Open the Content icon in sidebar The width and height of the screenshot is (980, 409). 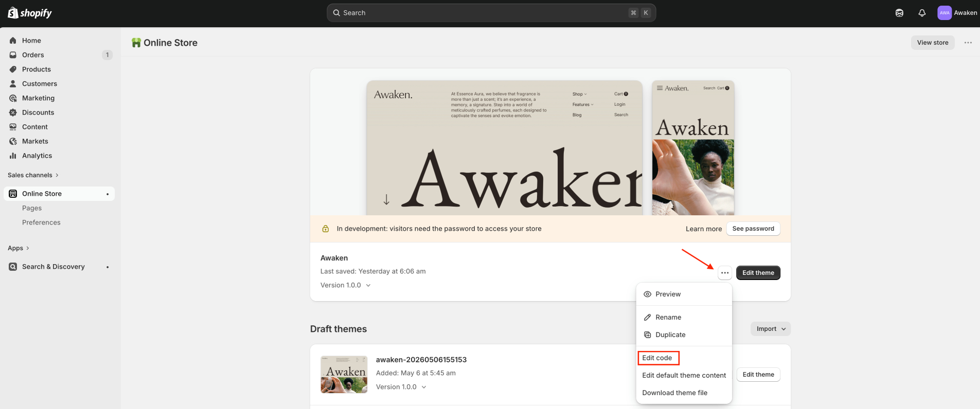click(13, 127)
